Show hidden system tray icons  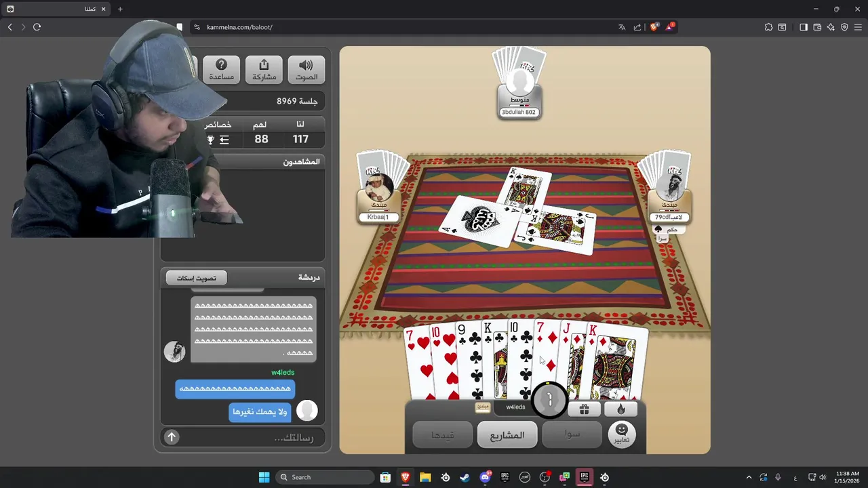tap(749, 477)
